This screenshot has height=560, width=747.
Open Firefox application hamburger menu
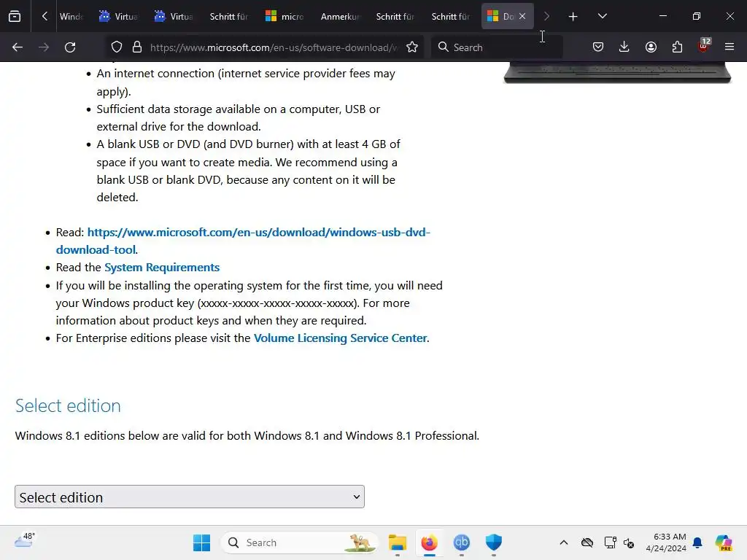coord(729,47)
